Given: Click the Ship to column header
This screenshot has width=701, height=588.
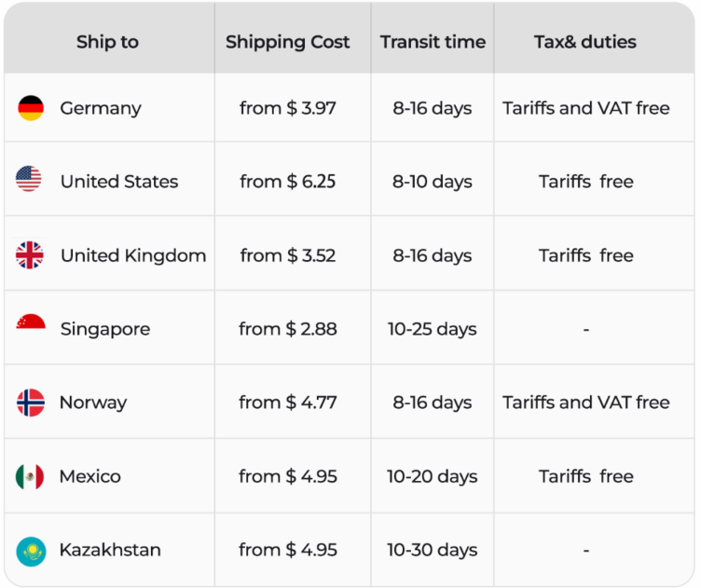Looking at the screenshot, I should click(x=107, y=42).
